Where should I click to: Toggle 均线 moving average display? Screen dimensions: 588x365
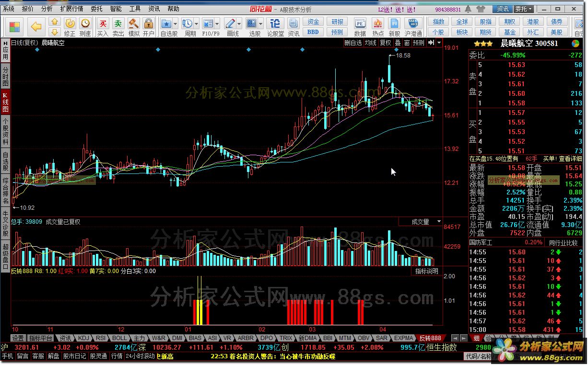tap(370, 43)
